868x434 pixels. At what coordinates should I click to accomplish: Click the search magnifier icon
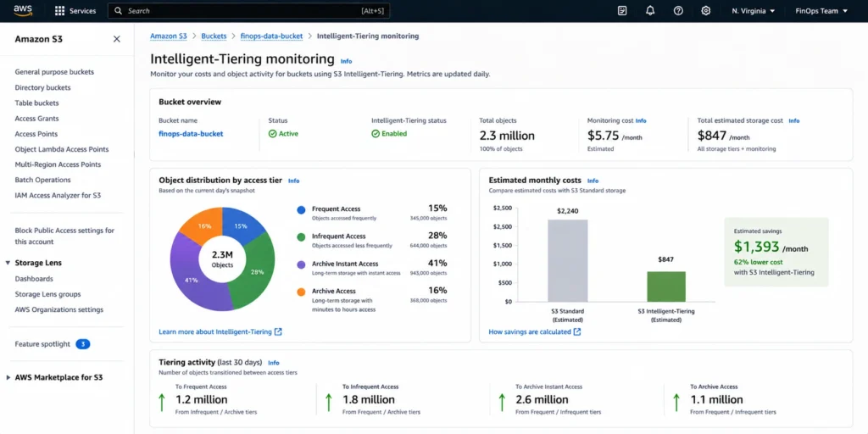coord(119,11)
